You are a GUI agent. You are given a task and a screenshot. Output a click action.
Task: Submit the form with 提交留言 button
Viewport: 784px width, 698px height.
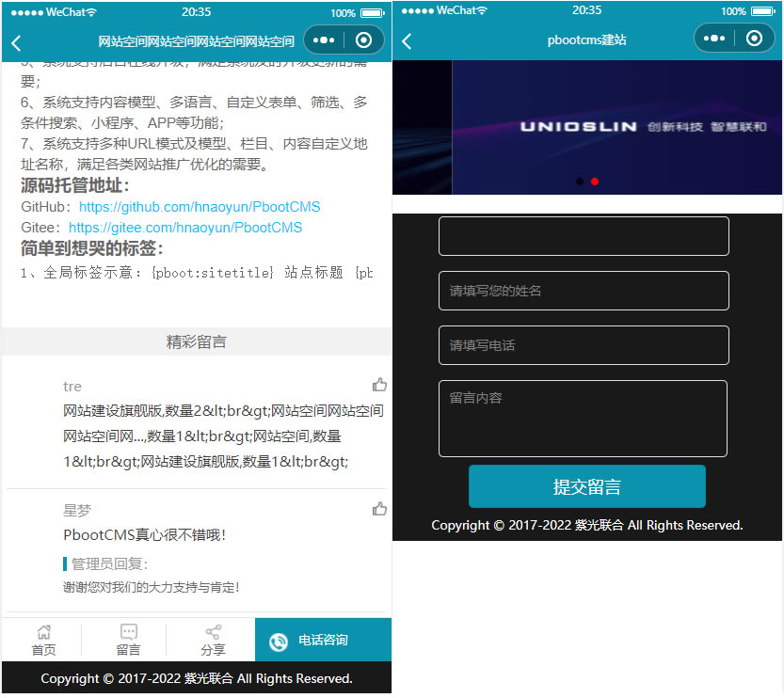pos(586,486)
